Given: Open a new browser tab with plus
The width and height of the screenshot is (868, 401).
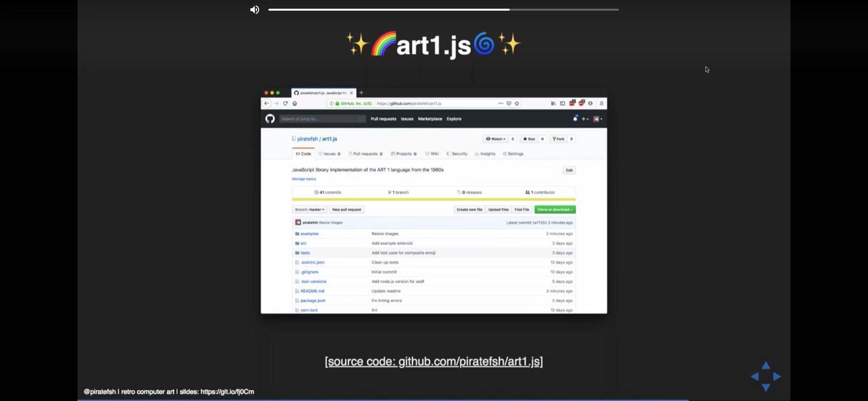Looking at the screenshot, I should pyautogui.click(x=361, y=93).
